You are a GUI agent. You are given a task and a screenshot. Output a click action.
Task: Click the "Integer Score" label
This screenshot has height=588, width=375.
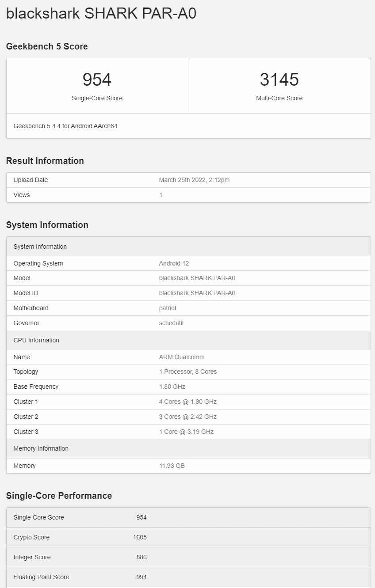click(32, 557)
